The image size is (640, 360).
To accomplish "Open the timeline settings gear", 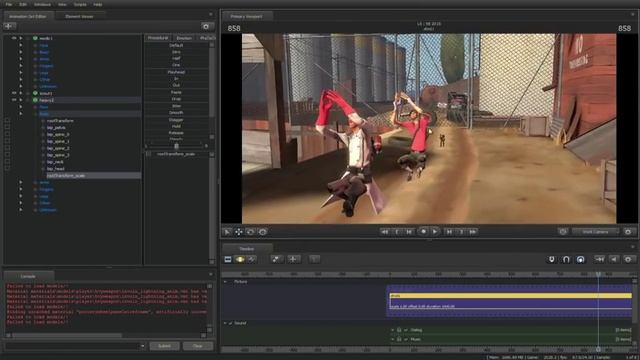I will 628,259.
